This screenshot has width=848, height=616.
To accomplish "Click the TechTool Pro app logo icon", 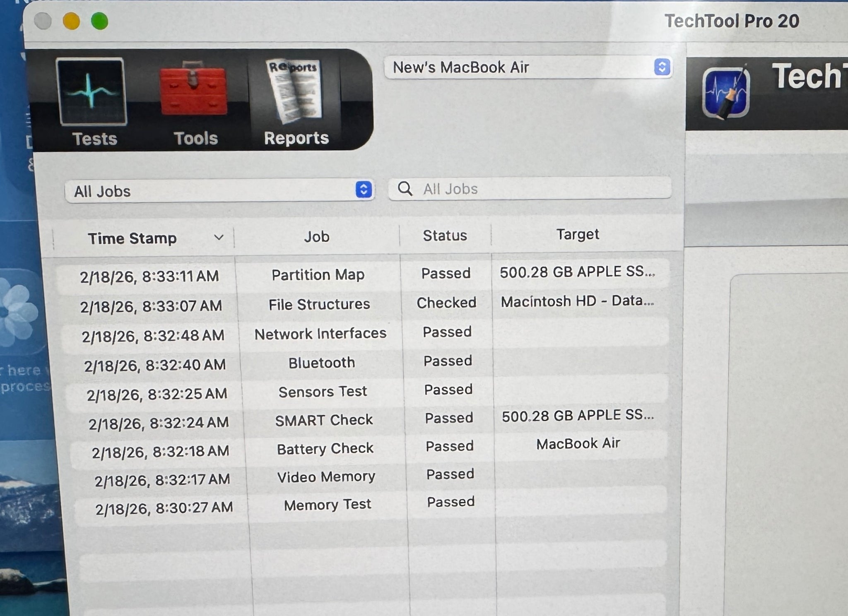I will coord(725,93).
